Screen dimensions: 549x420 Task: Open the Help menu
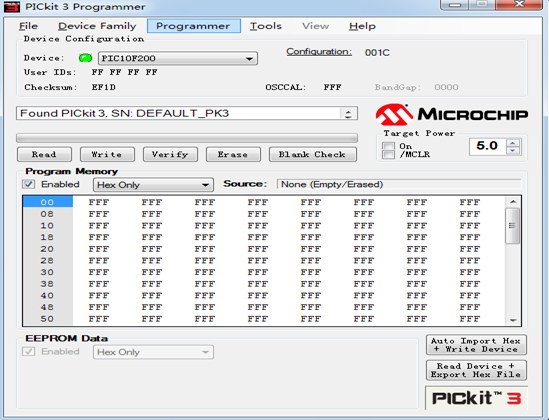[362, 26]
